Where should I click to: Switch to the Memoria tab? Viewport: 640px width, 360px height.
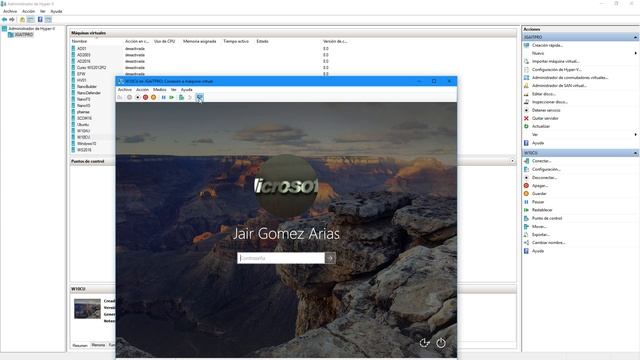pyautogui.click(x=98, y=345)
